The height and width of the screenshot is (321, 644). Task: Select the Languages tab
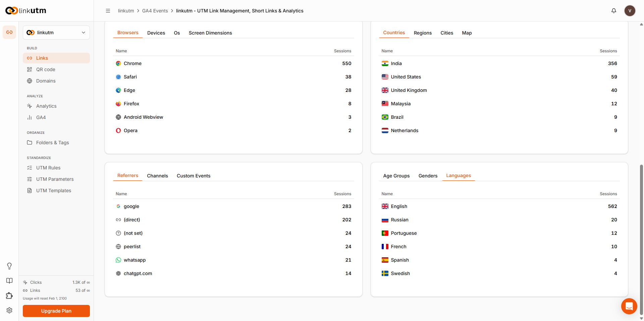[459, 175]
